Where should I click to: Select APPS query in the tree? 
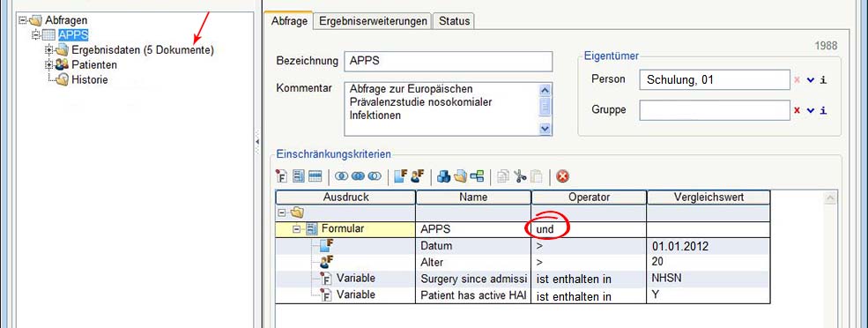pos(74,35)
